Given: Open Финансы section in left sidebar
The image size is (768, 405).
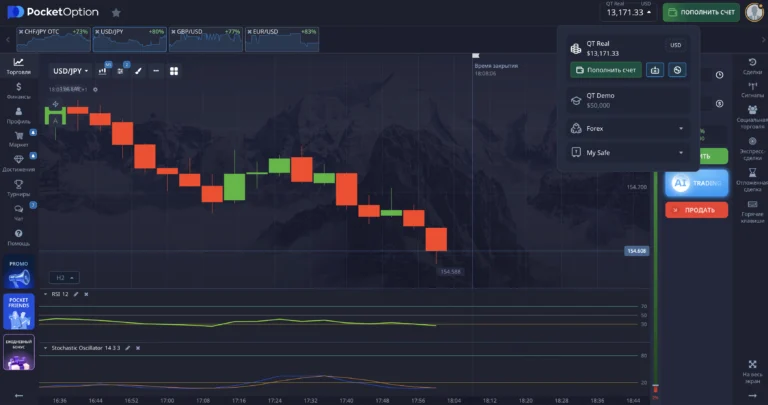Looking at the screenshot, I should (18, 91).
